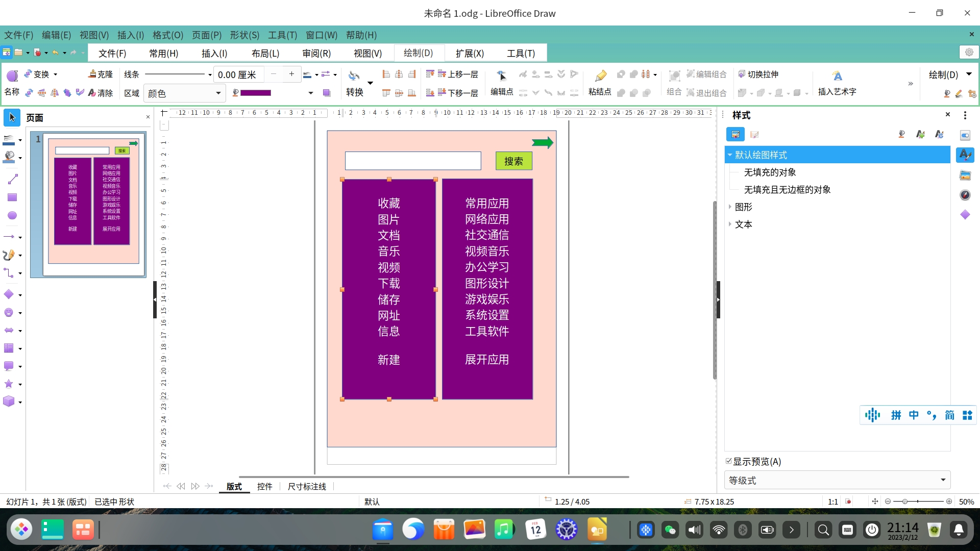Click the 搜索 button on the canvas
980x551 pixels.
[x=513, y=161]
